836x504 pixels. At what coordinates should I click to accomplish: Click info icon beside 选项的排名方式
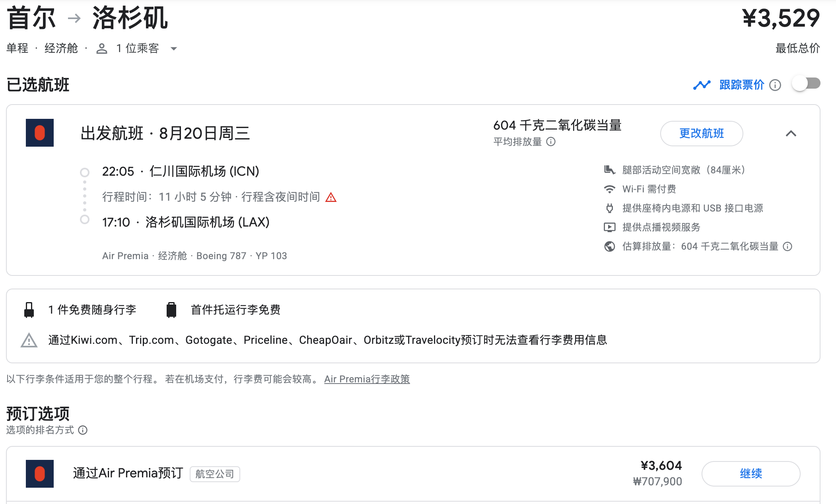coord(83,430)
